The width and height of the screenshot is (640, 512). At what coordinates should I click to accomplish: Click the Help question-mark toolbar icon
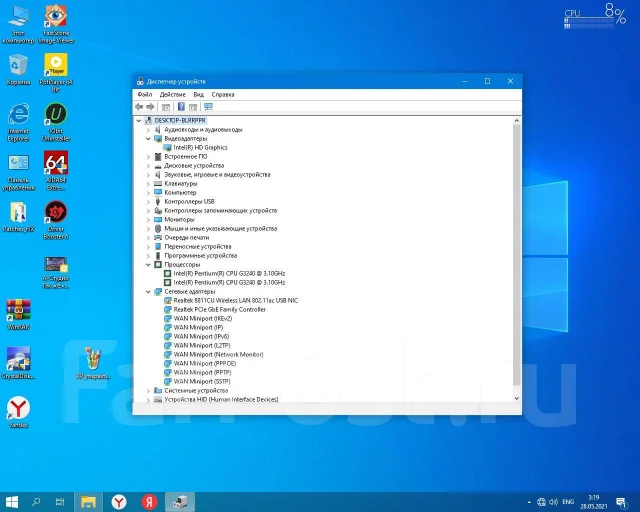click(181, 107)
